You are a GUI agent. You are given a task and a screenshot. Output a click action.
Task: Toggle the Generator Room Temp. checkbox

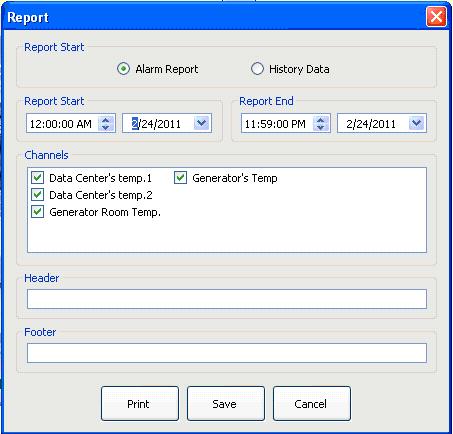click(x=37, y=212)
